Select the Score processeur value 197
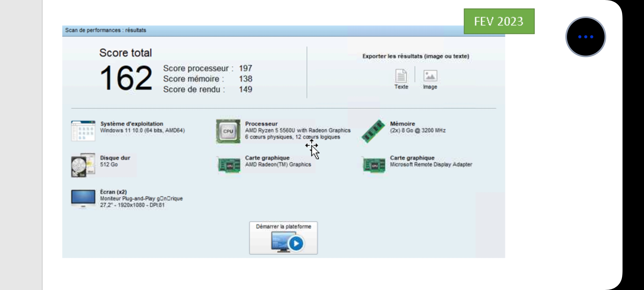 click(245, 68)
